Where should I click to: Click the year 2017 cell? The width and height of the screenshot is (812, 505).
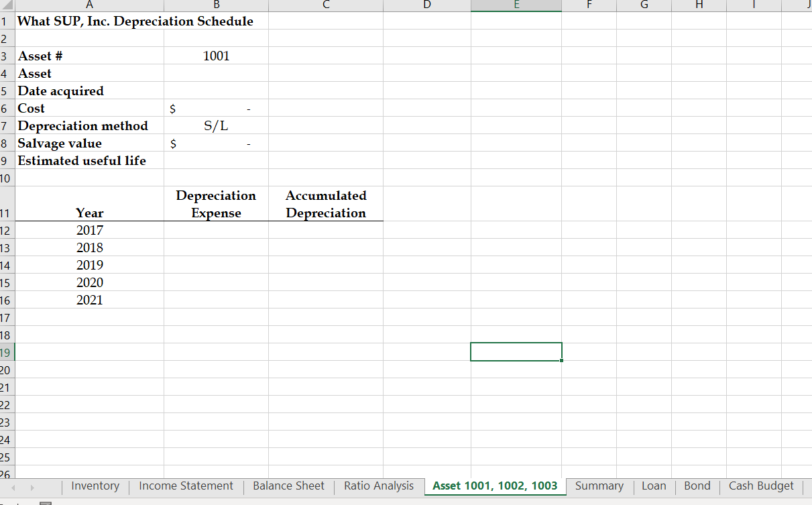coord(89,230)
